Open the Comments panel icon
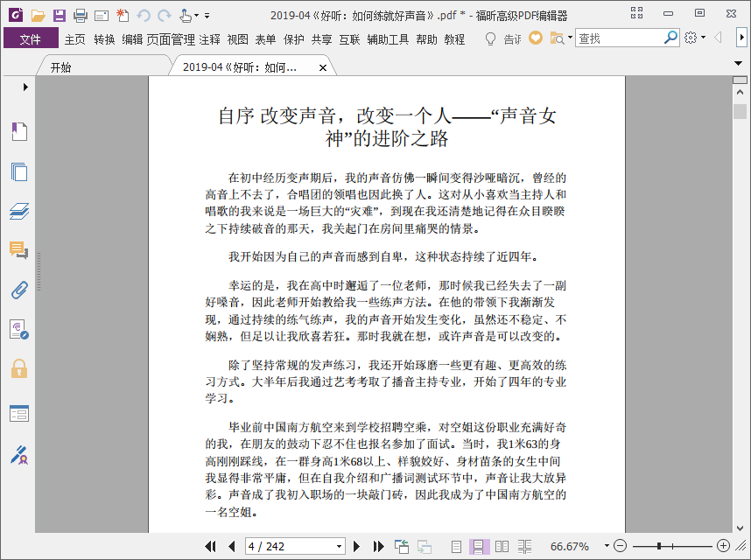This screenshot has width=751, height=560. [x=19, y=250]
